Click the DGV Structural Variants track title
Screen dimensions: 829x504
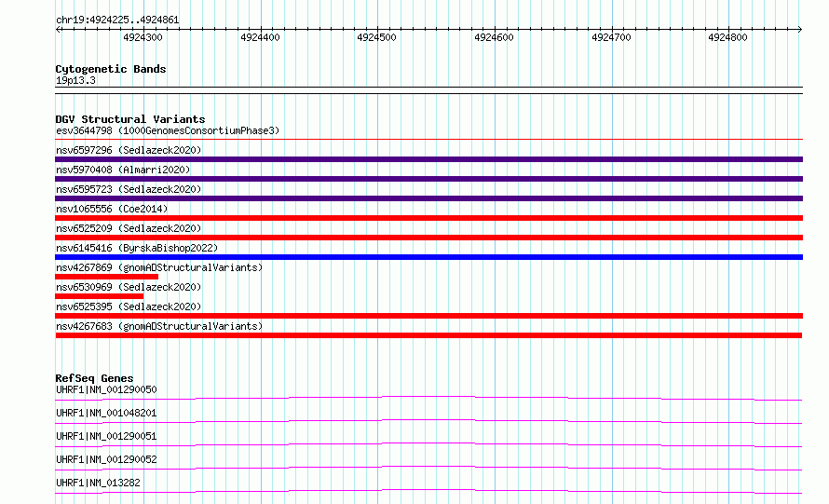tap(130, 119)
